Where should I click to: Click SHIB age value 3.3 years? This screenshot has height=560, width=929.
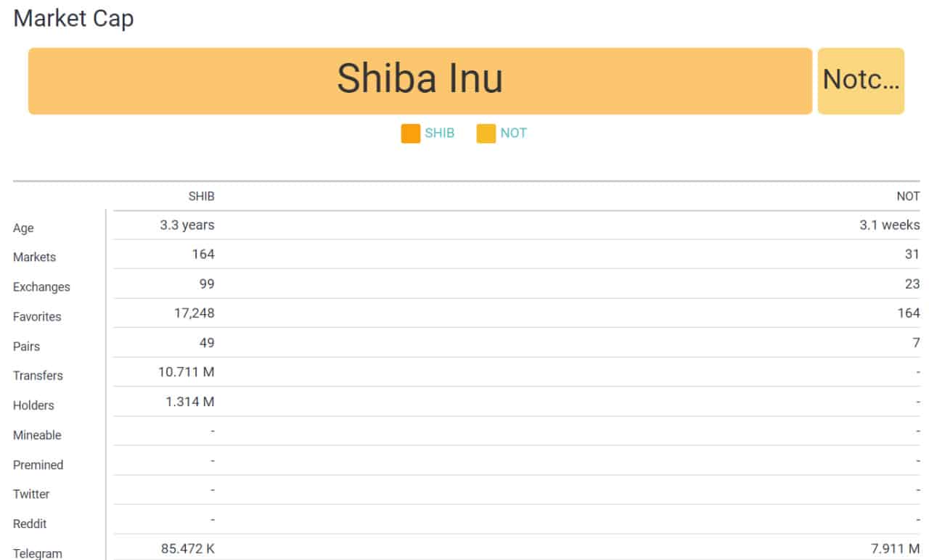(187, 225)
